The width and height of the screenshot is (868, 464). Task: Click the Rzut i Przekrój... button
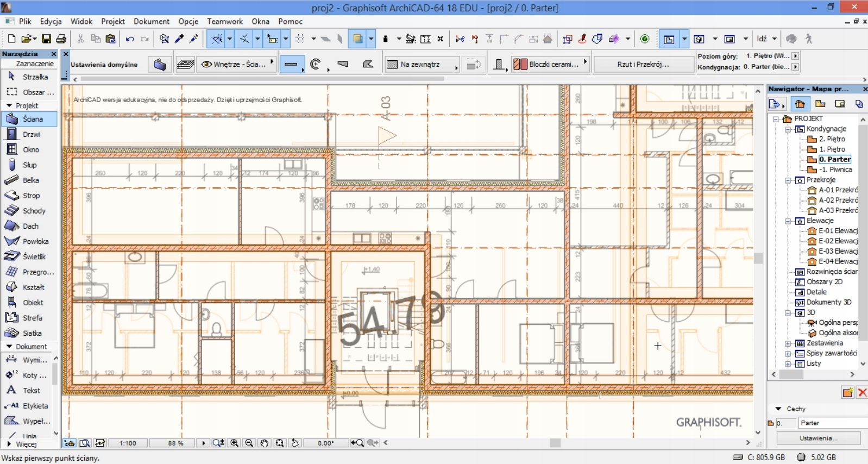click(x=643, y=64)
